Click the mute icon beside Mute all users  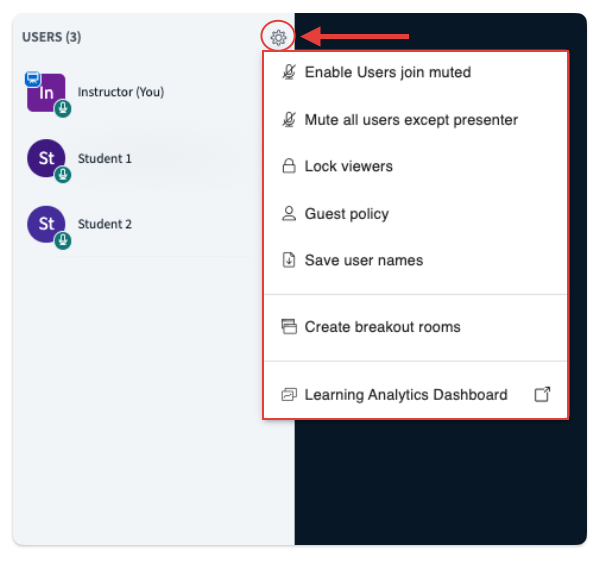pos(289,120)
